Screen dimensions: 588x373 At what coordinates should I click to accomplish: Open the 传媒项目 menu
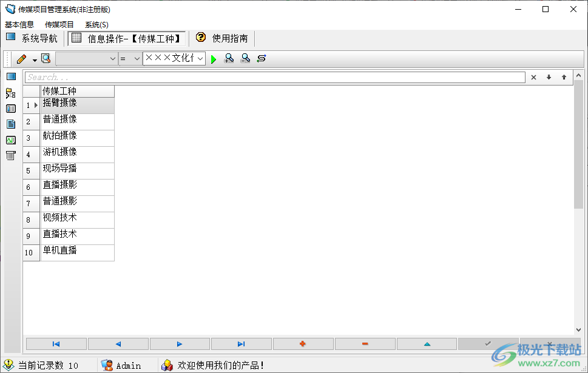pyautogui.click(x=59, y=25)
